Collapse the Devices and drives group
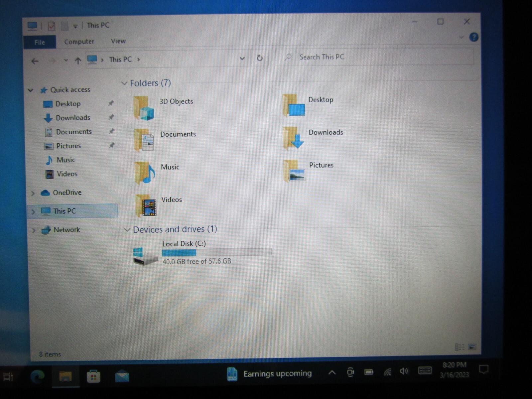Image resolution: width=532 pixels, height=399 pixels. [x=127, y=230]
